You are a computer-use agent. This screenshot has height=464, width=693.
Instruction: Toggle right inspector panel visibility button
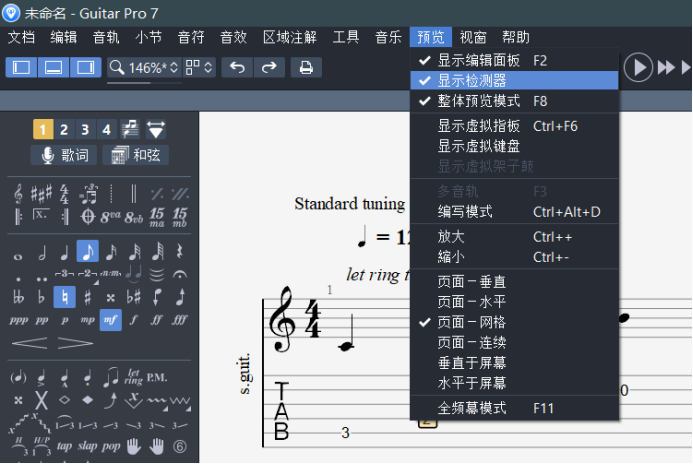tap(86, 68)
